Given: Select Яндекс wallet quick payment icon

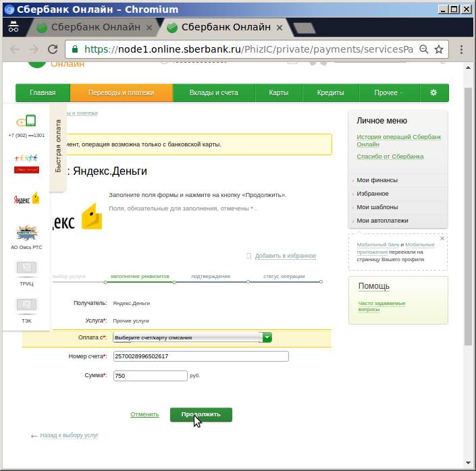Looking at the screenshot, I should point(26,198).
